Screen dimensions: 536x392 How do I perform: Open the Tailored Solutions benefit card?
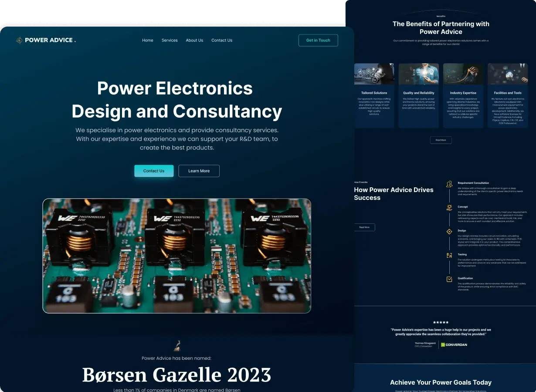click(374, 95)
